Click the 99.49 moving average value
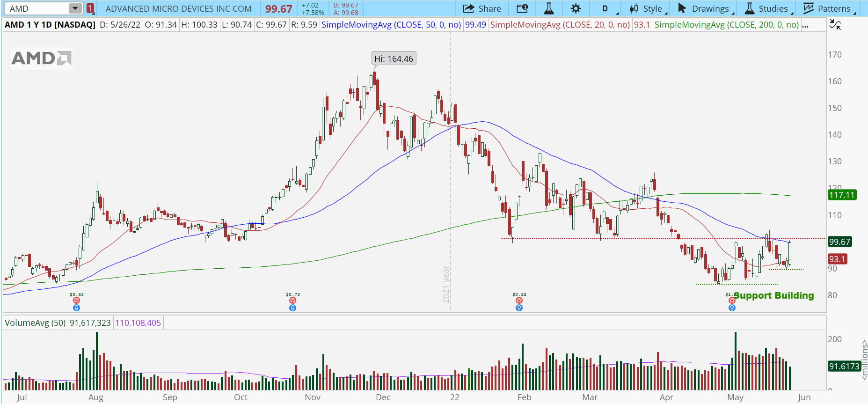Image resolution: width=868 pixels, height=404 pixels. 475,25
